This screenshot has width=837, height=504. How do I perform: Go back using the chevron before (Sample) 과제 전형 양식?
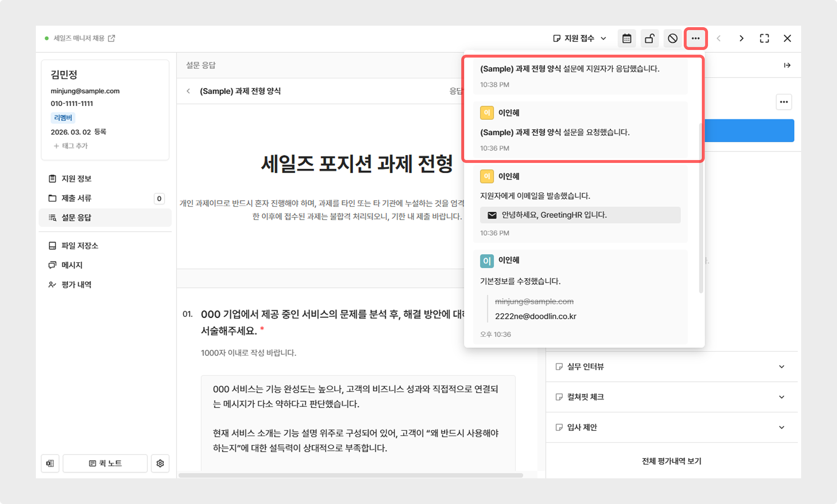tap(188, 91)
